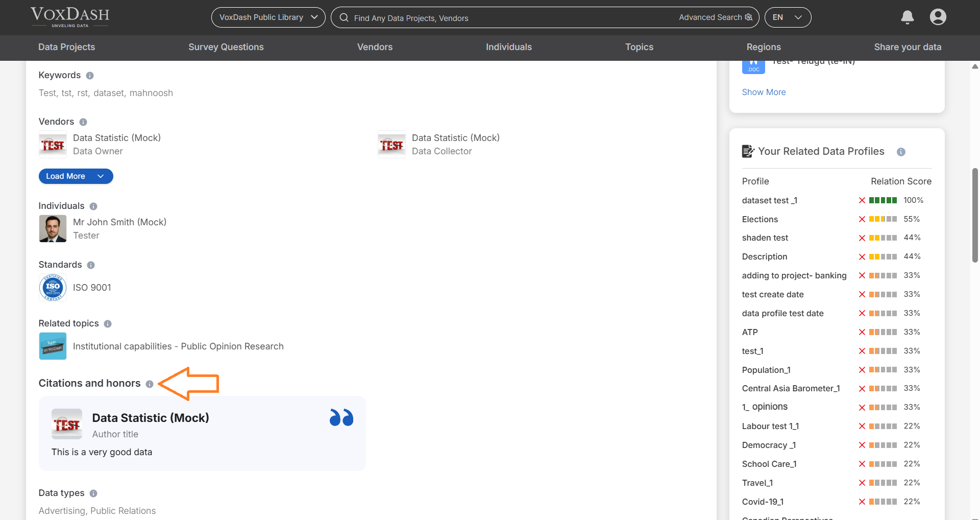Click the scrollbar up arrow

point(975,66)
